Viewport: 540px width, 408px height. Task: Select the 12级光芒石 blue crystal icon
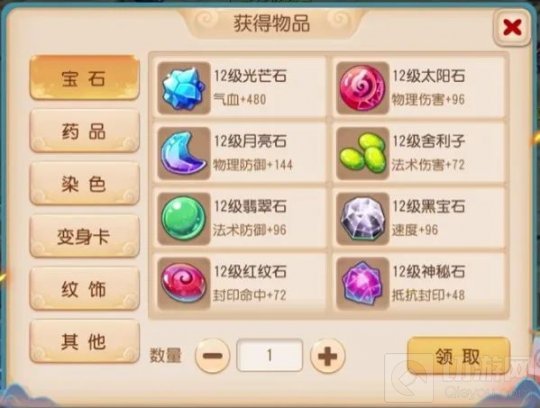[184, 88]
